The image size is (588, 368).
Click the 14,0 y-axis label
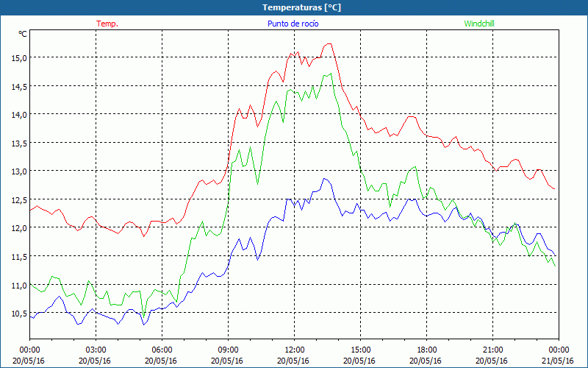click(x=19, y=115)
